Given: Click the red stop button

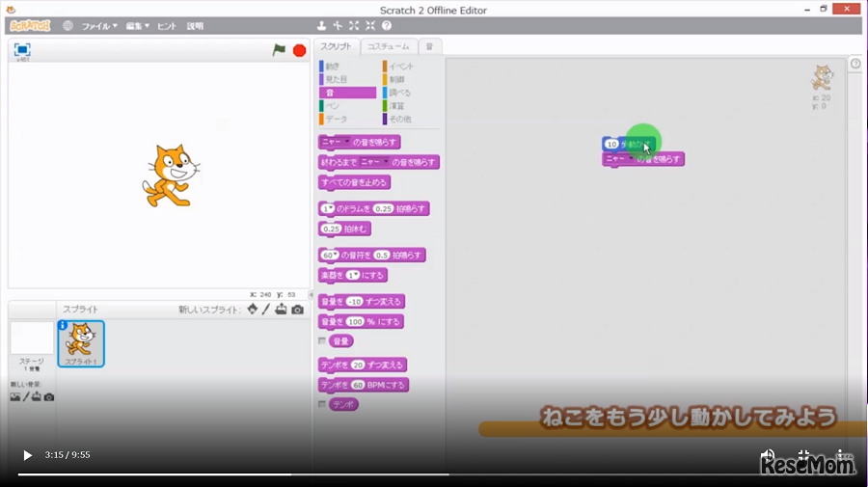Looking at the screenshot, I should (300, 50).
